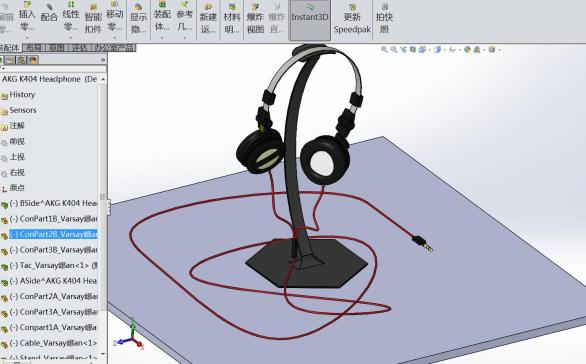This screenshot has width=586, height=364.
Task: Click the View Settings monitor icon
Action: click(x=492, y=49)
